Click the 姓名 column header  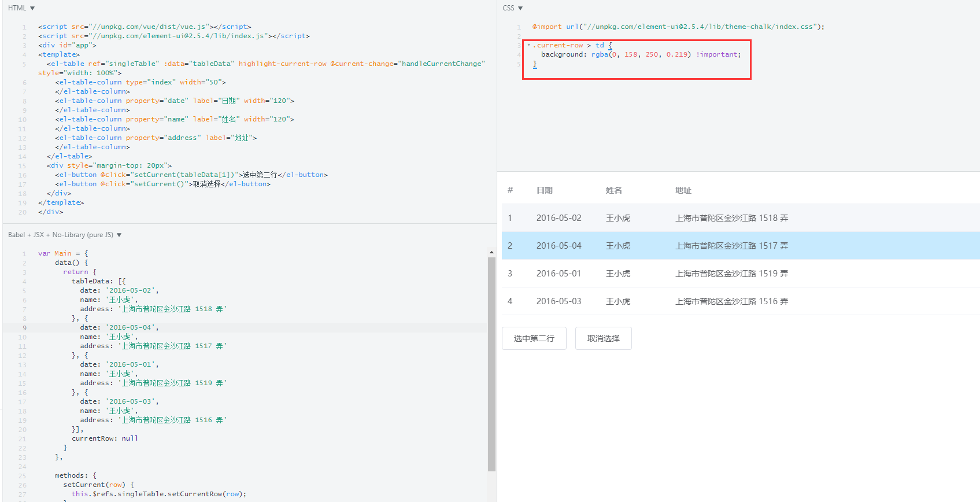point(614,190)
